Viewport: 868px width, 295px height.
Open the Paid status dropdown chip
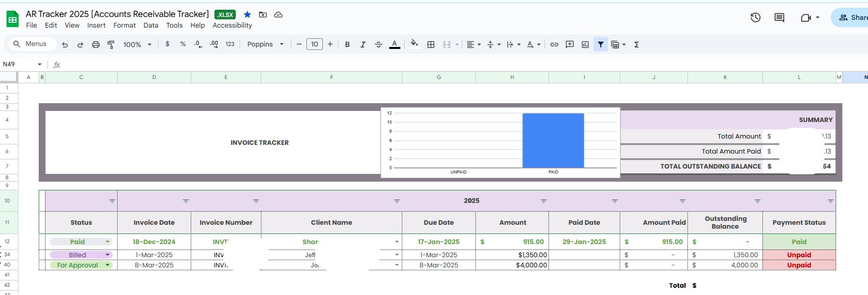pyautogui.click(x=81, y=242)
